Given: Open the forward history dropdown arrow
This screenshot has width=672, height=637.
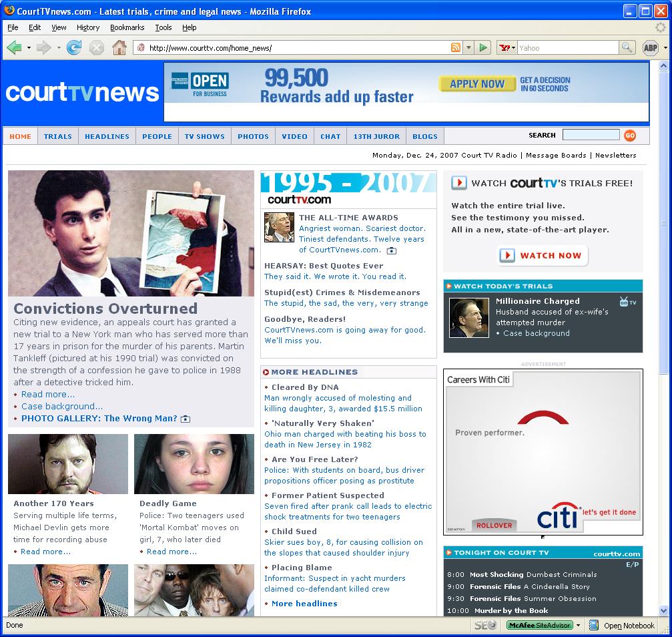Looking at the screenshot, I should [59, 47].
